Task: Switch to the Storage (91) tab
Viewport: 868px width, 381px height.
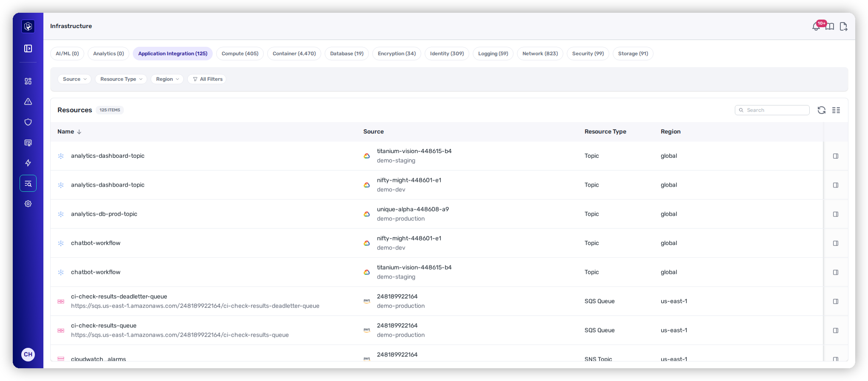Action: point(633,54)
